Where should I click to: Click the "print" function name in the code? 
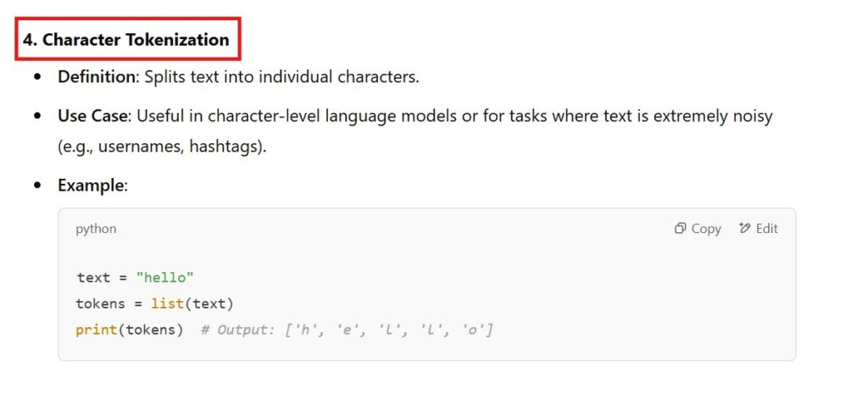96,329
